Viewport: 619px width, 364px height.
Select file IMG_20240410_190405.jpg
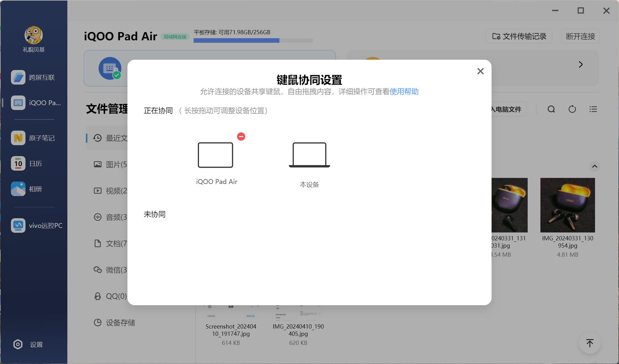298,330
